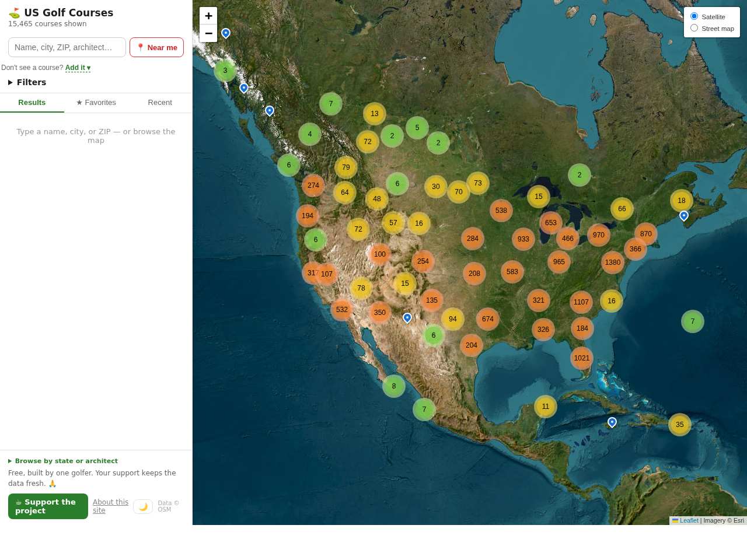Image resolution: width=747 pixels, height=560 pixels.
Task: Open the 1380 courses cluster marker
Action: 613,262
